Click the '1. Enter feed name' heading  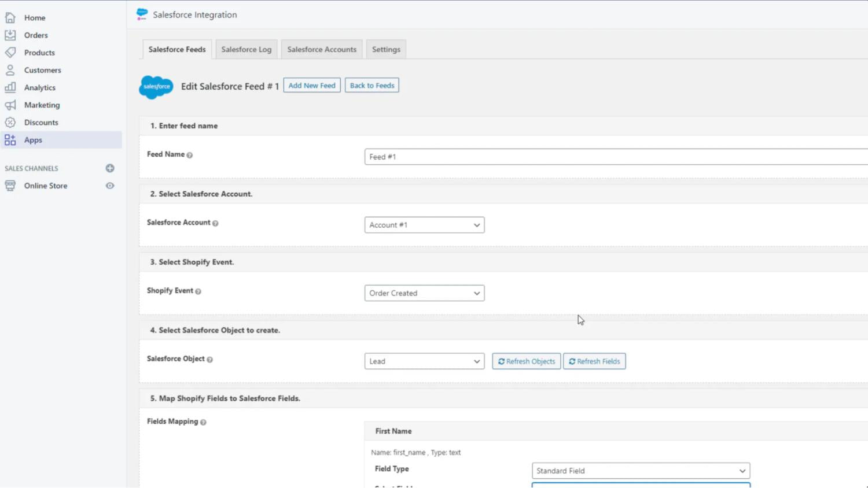point(184,125)
